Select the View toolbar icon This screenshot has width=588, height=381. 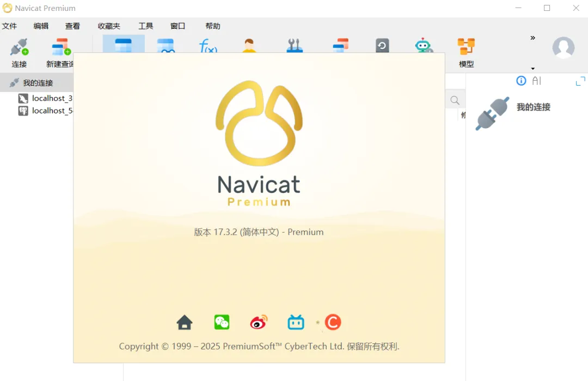click(x=166, y=45)
